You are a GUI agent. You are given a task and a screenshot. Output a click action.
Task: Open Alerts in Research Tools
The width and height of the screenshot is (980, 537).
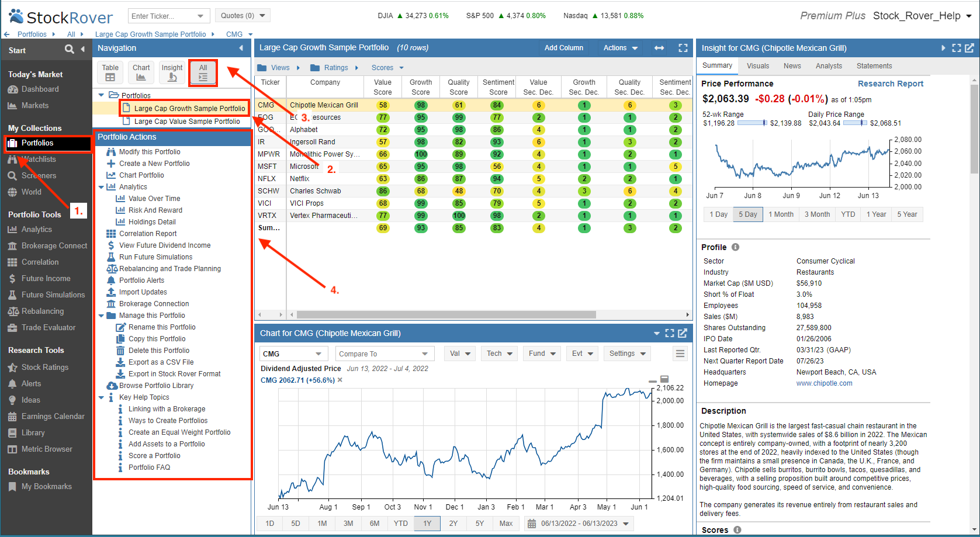click(31, 383)
